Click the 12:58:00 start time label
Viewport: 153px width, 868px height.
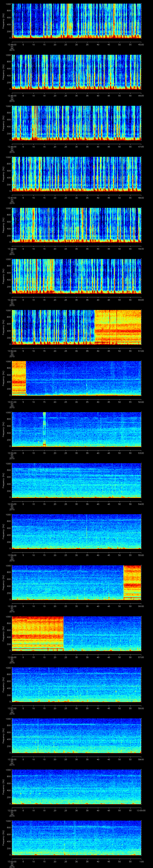coord(12,760)
